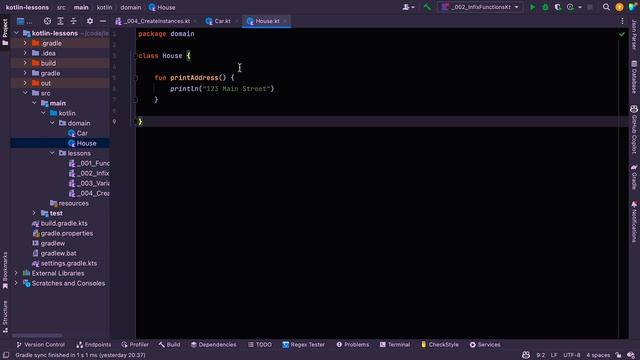This screenshot has width=640, height=360.
Task: Collapse the src folder
Action: tap(25, 93)
